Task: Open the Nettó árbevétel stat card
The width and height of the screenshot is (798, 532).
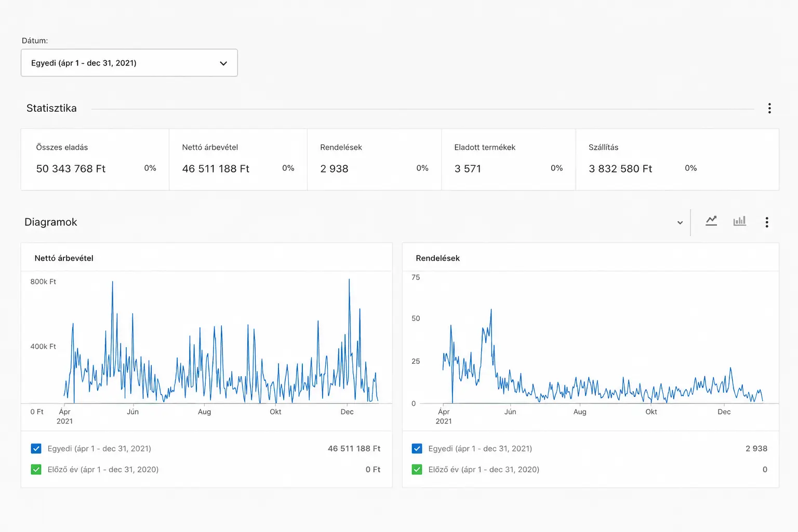Action: point(238,159)
